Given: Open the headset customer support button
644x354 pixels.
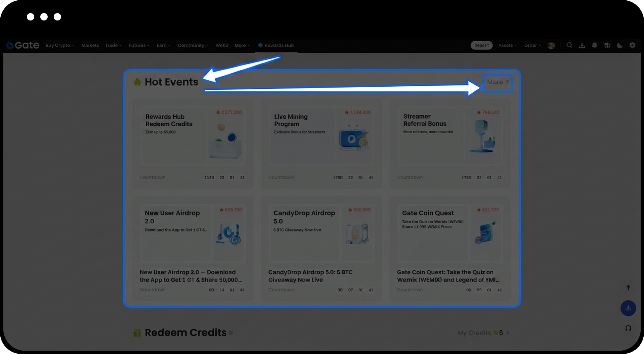Looking at the screenshot, I should click(628, 328).
